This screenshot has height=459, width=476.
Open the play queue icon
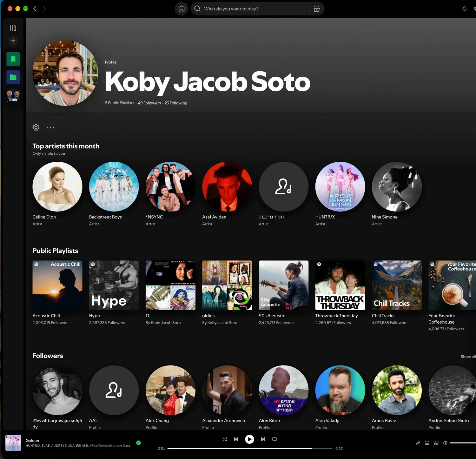tap(427, 443)
